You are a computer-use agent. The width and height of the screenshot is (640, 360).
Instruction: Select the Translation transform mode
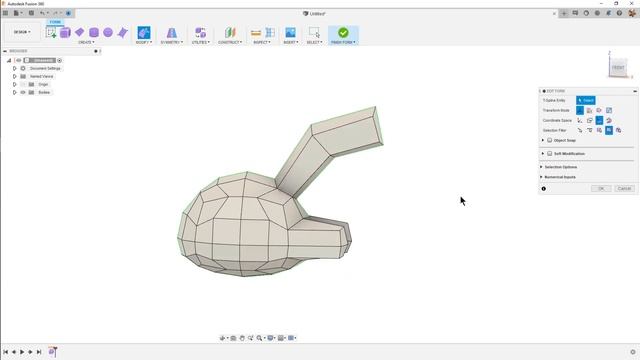[x=589, y=110]
